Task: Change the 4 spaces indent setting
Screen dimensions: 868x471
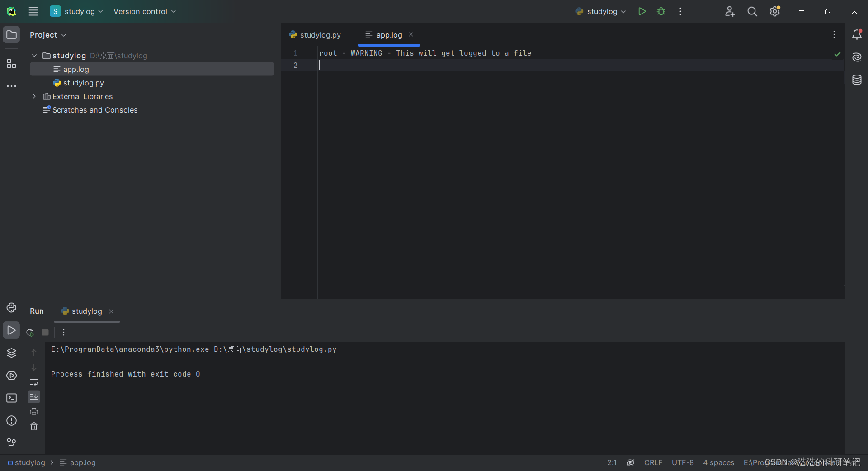Action: click(718, 462)
